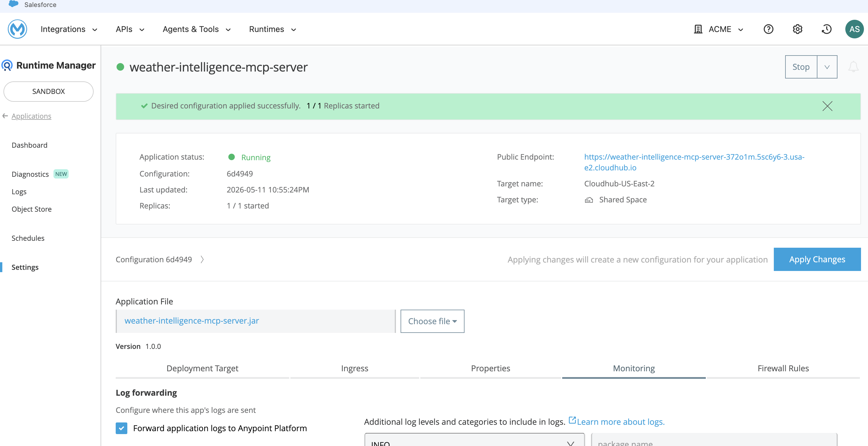Viewport: 868px width, 446px height.
Task: Click the Running status text
Action: [x=256, y=157]
